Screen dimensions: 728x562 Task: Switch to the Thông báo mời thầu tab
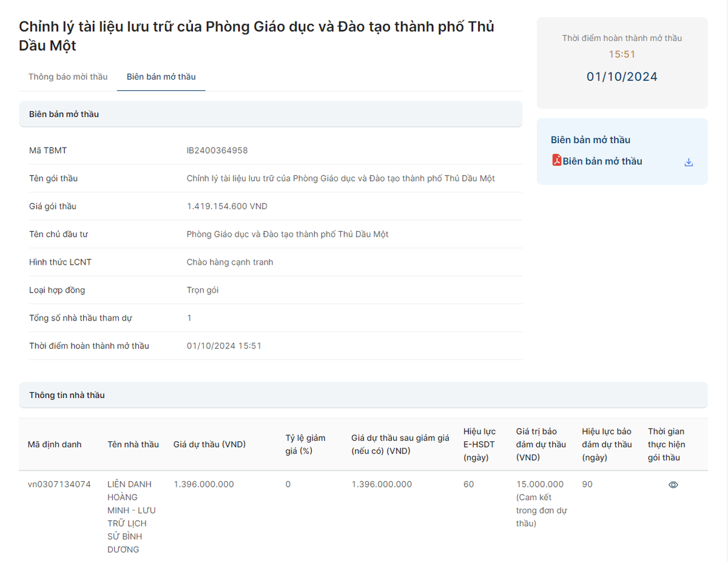67,76
